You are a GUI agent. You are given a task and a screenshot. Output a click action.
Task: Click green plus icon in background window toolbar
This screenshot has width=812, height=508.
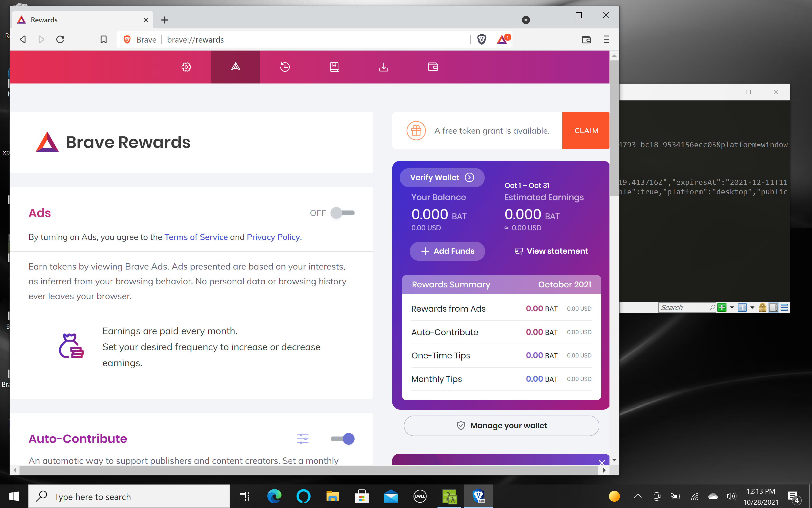722,307
